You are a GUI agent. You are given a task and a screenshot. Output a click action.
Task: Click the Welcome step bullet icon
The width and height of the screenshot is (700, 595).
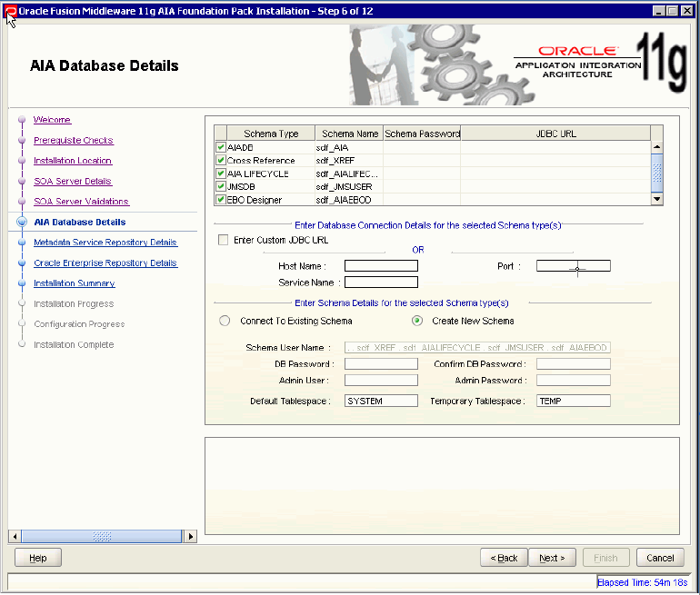point(22,120)
